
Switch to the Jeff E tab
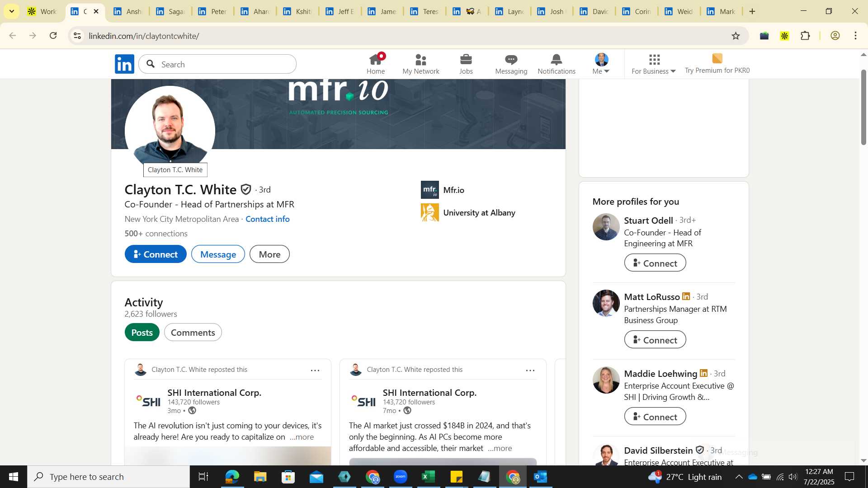pyautogui.click(x=340, y=11)
